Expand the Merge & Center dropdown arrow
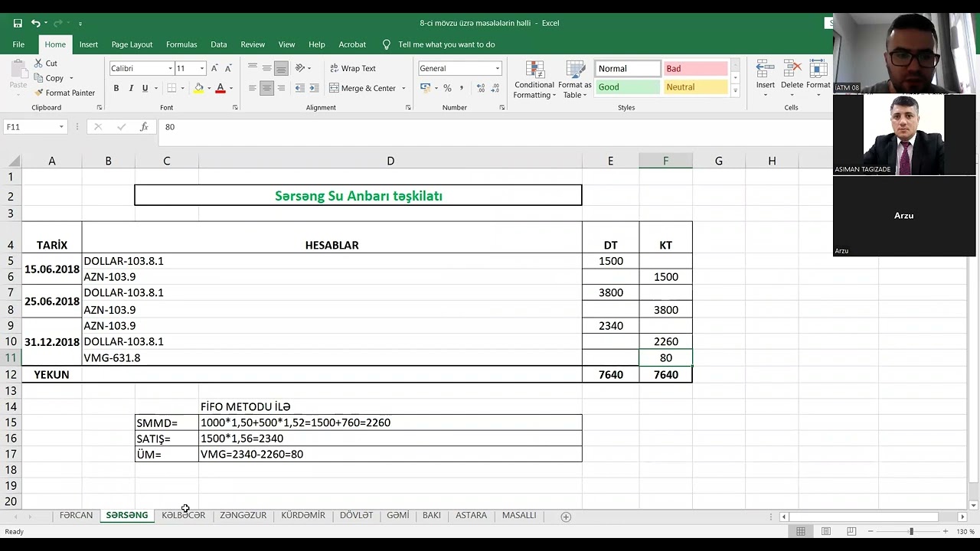980x551 pixels. pyautogui.click(x=403, y=88)
